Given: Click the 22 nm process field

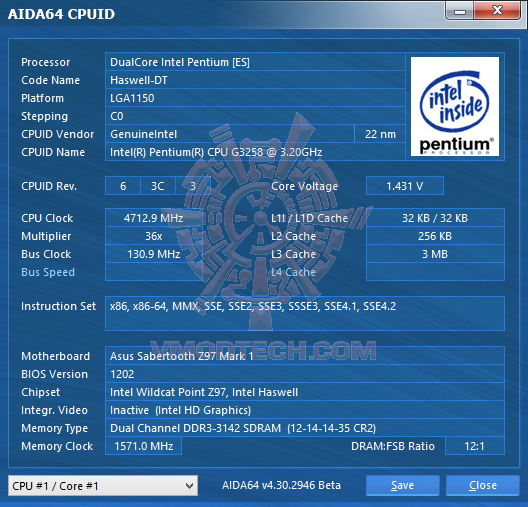Looking at the screenshot, I should (380, 134).
